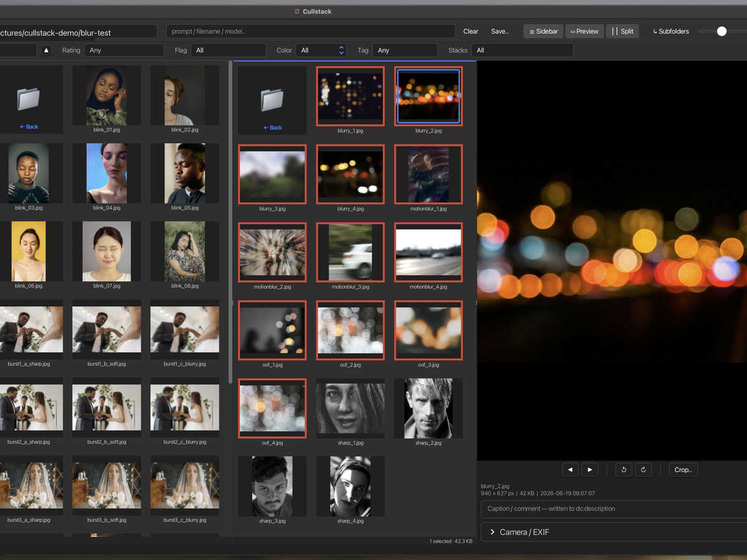Select the sharp_4.jpg thumbnail
747x560 pixels.
(x=350, y=486)
